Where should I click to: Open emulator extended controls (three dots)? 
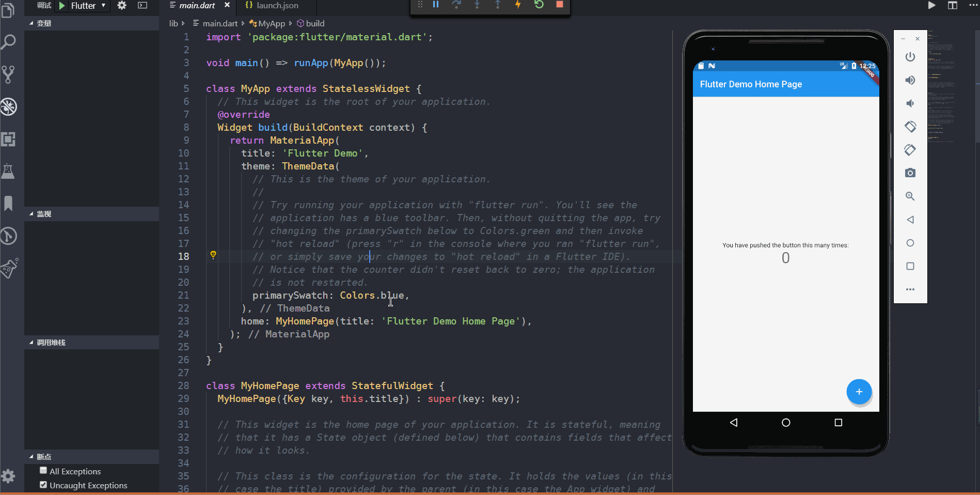[910, 289]
